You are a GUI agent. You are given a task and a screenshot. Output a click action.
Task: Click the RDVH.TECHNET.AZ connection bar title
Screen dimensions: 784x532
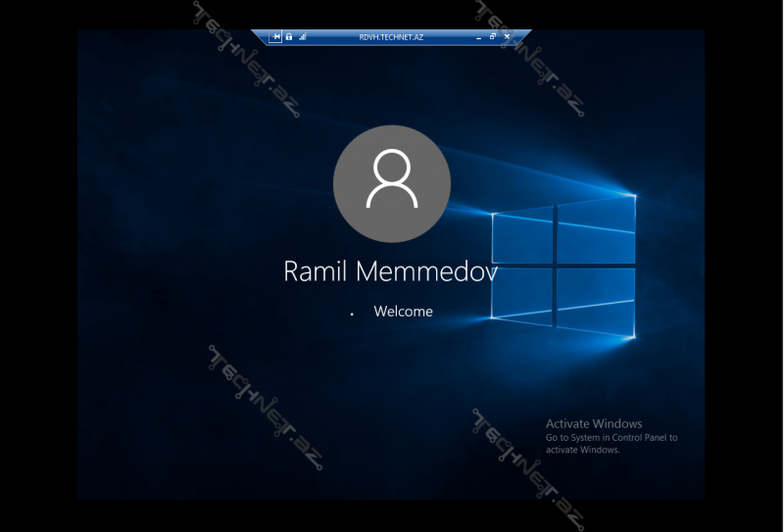[391, 36]
